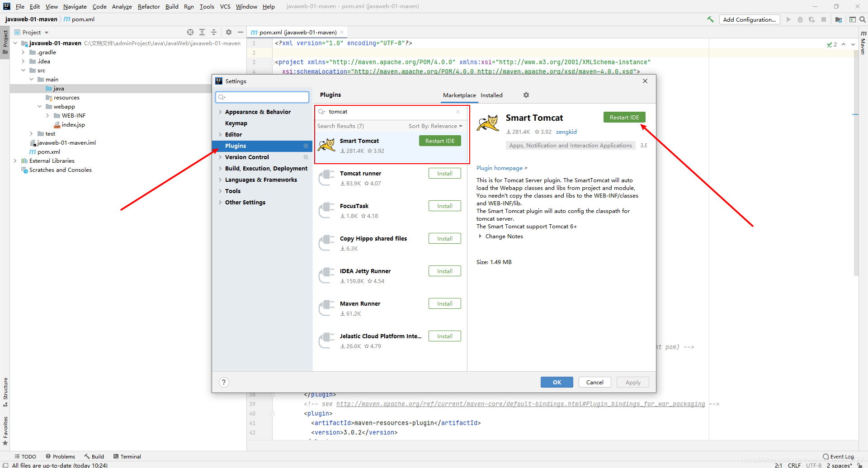The width and height of the screenshot is (868, 468).
Task: Close the pom.xml editor tab
Action: [x=342, y=32]
